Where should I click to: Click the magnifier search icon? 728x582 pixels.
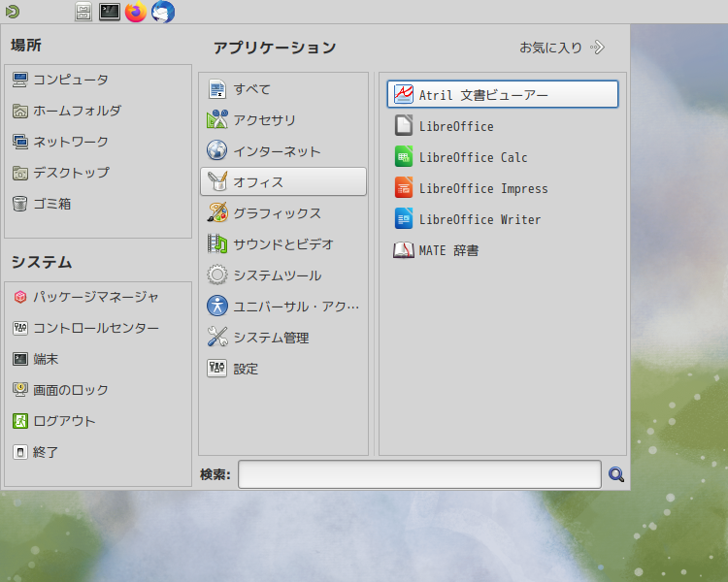[616, 474]
